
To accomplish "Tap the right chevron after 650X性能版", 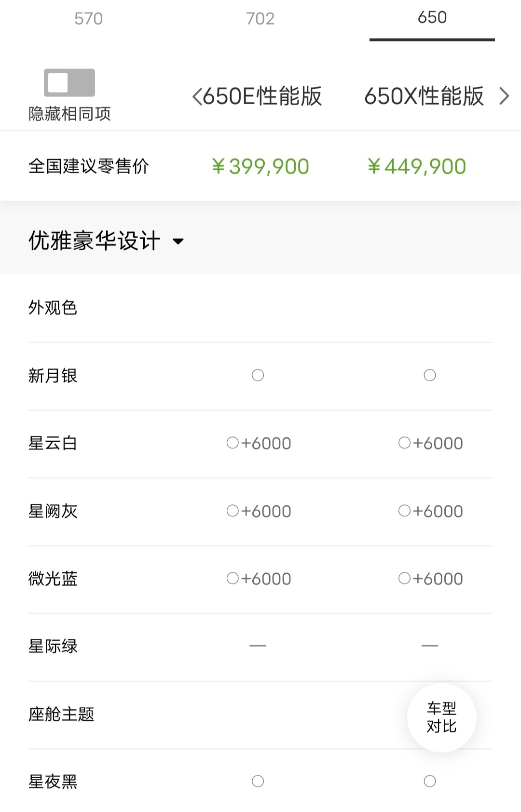I will [x=504, y=96].
